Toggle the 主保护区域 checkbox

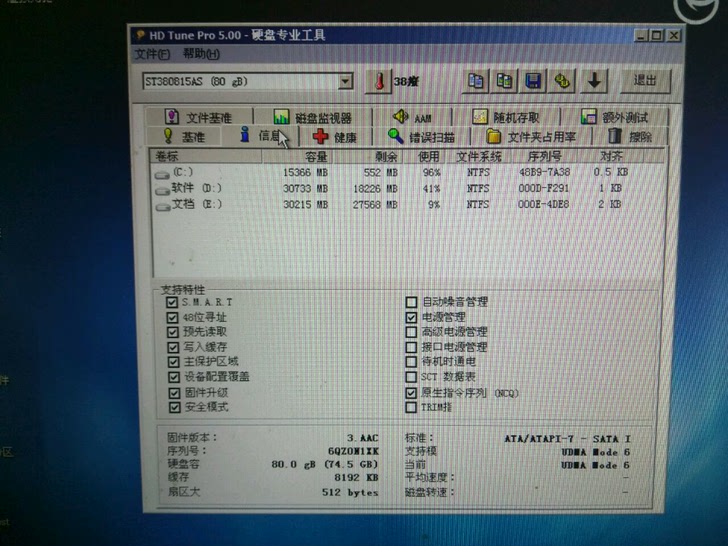click(x=174, y=362)
